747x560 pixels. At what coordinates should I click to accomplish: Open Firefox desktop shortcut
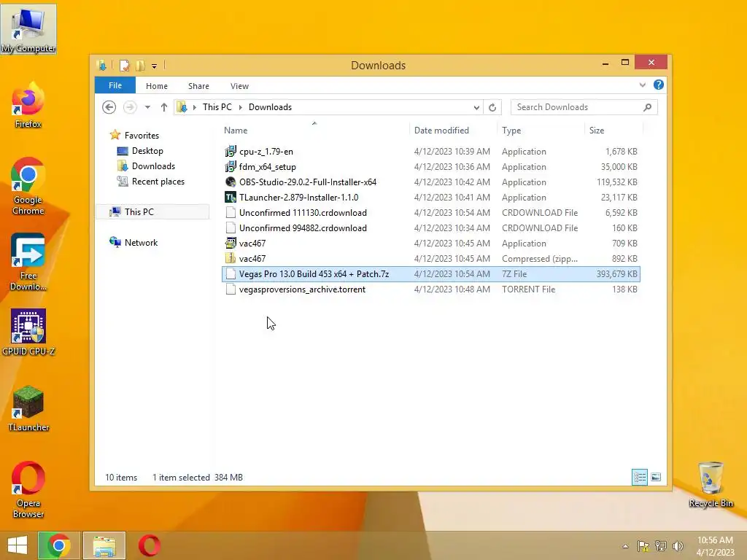[x=28, y=106]
